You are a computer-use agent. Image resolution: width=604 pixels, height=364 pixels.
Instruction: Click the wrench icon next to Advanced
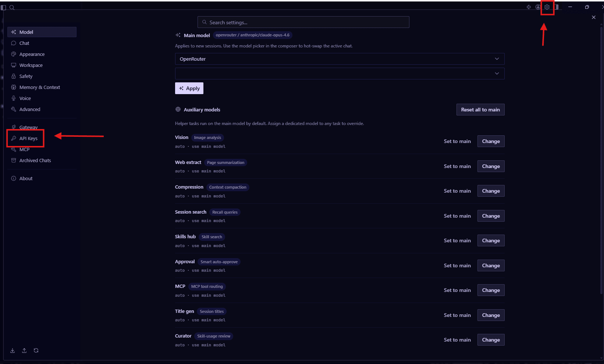point(14,109)
